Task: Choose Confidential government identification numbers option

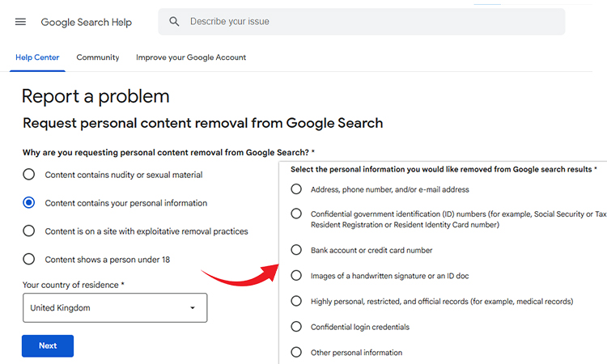Action: point(296,214)
